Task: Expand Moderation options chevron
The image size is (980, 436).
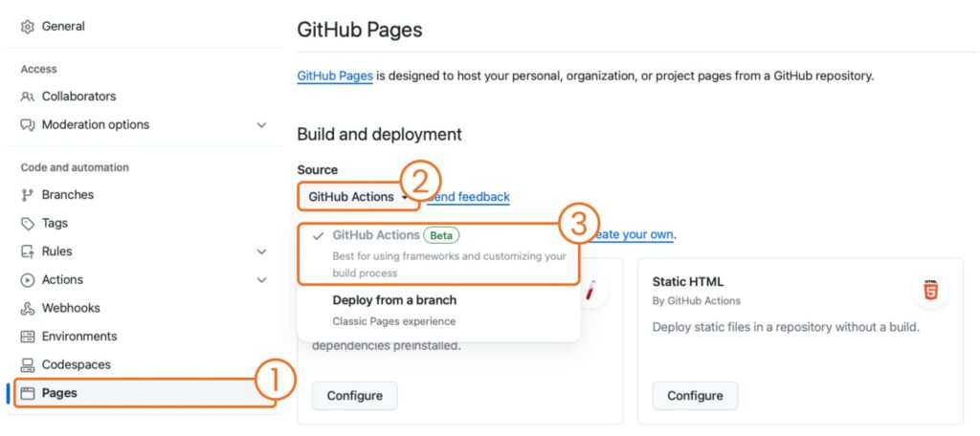Action: (x=262, y=125)
